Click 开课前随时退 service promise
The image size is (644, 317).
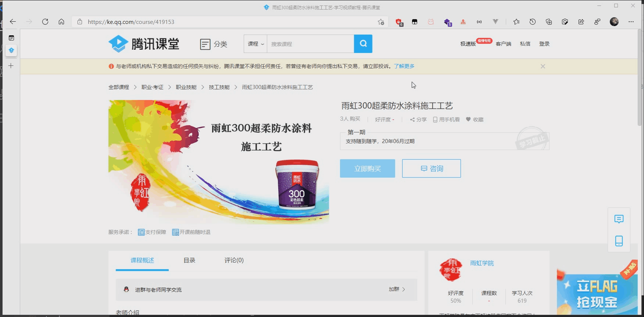191,232
